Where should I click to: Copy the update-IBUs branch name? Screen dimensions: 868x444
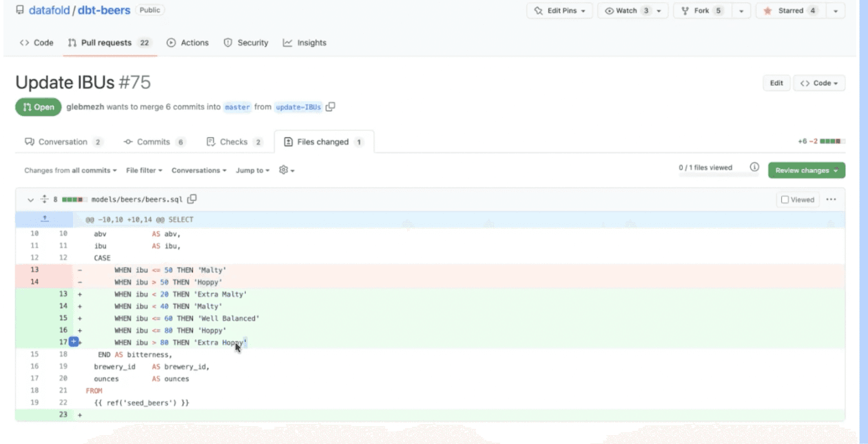pos(331,108)
